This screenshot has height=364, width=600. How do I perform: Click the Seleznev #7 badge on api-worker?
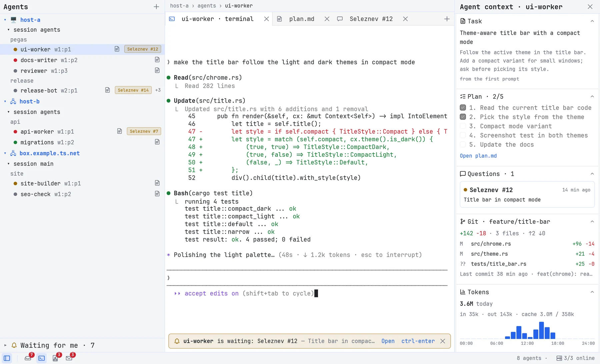(144, 131)
